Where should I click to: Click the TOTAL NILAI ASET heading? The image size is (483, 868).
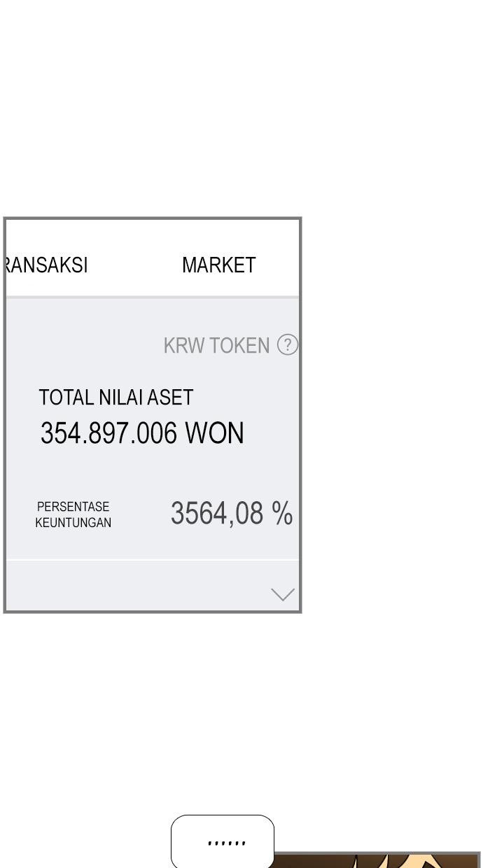115,398
